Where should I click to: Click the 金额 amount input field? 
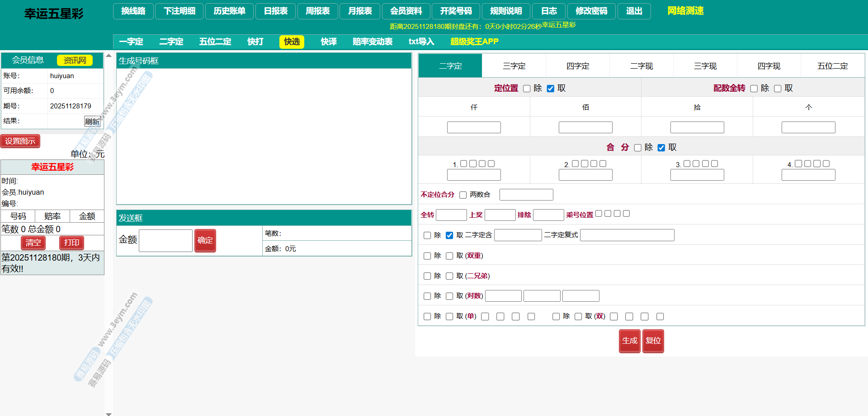pos(165,240)
